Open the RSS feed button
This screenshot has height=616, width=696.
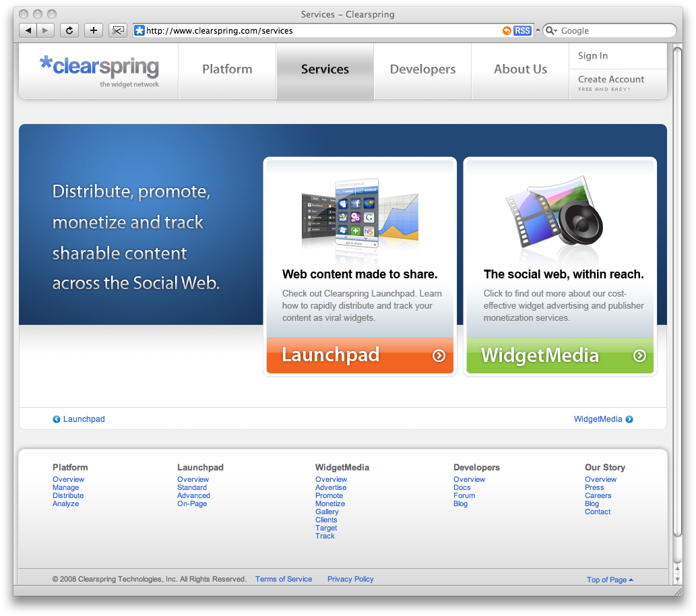[x=522, y=30]
